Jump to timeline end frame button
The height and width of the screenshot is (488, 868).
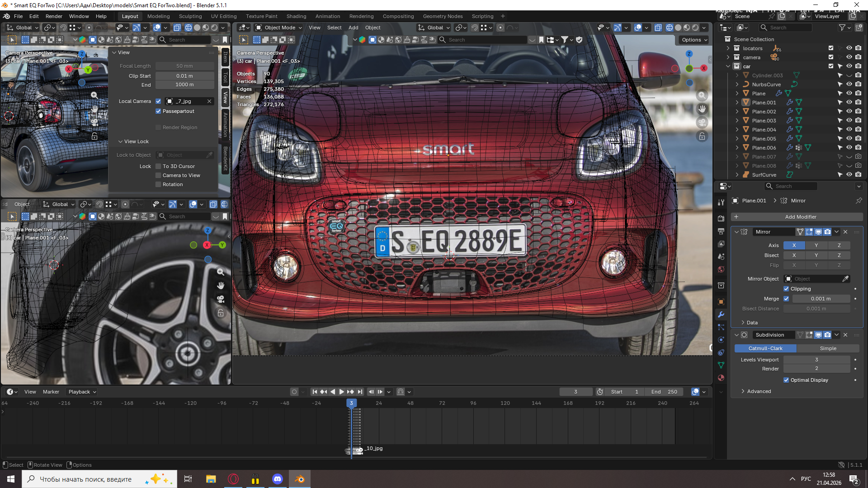[x=360, y=392]
